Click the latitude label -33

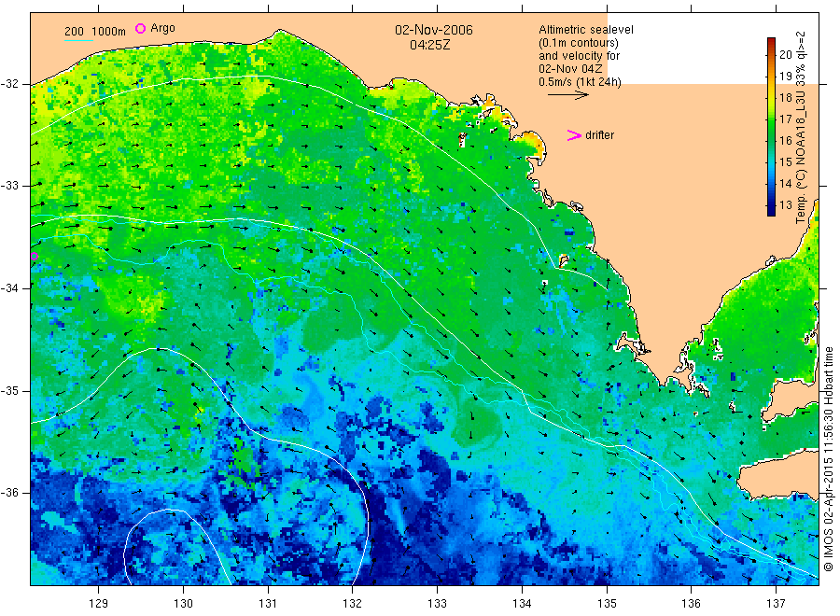tap(9, 186)
